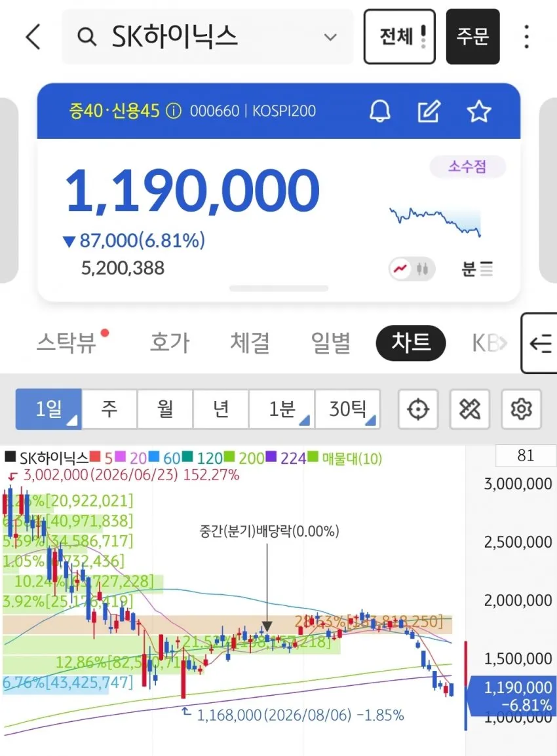
Task: Tap the price alert bell icon
Action: point(380,111)
